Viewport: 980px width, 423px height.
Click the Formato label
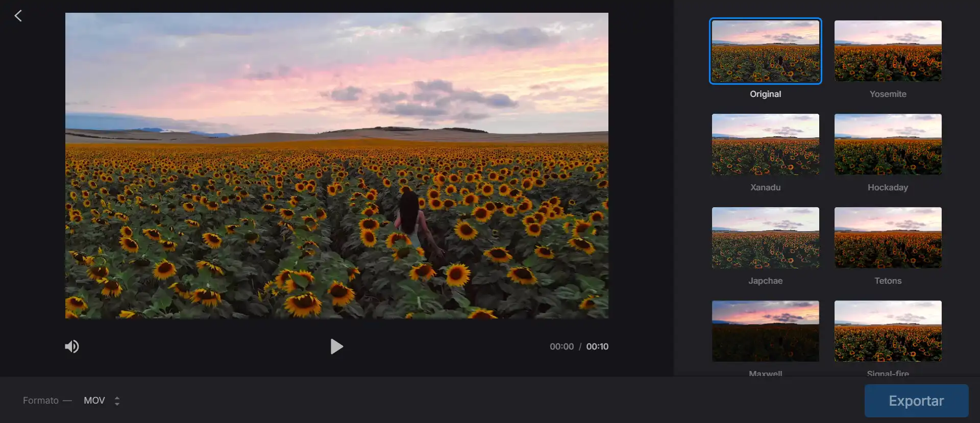click(x=41, y=401)
